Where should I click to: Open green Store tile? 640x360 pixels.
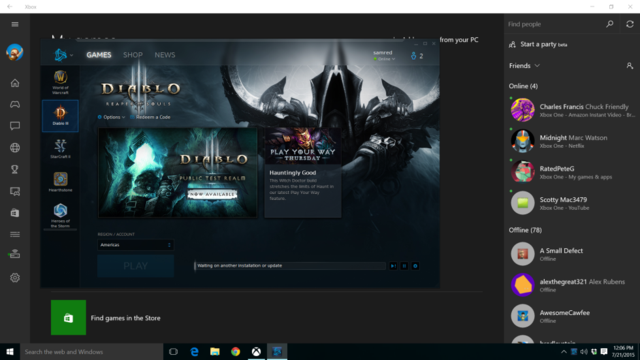[x=68, y=318]
